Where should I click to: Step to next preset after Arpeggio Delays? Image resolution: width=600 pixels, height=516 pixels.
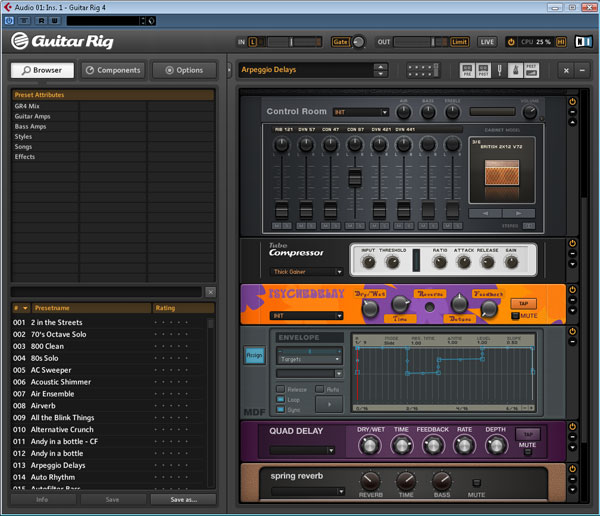coord(380,74)
